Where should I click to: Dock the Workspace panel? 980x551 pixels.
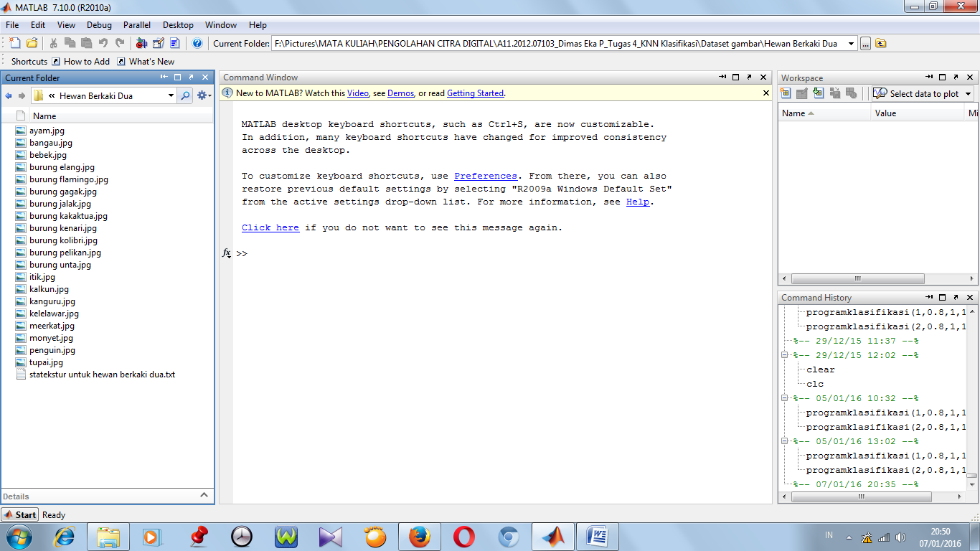coord(956,77)
